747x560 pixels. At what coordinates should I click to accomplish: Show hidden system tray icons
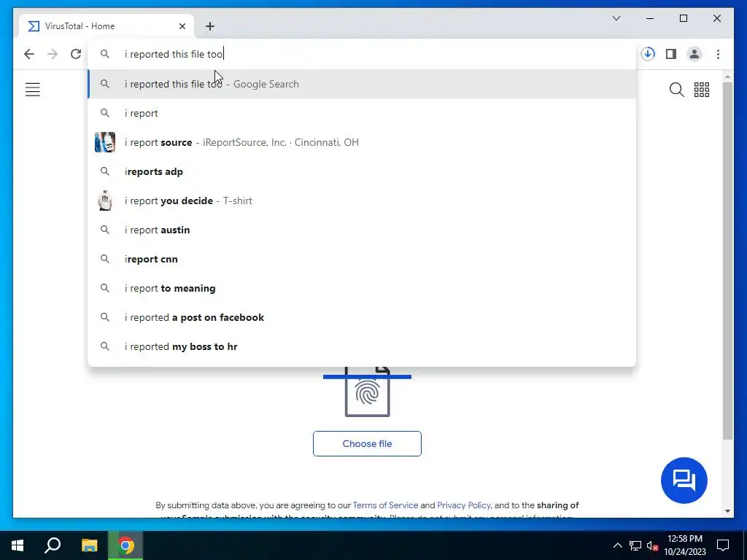coord(617,545)
